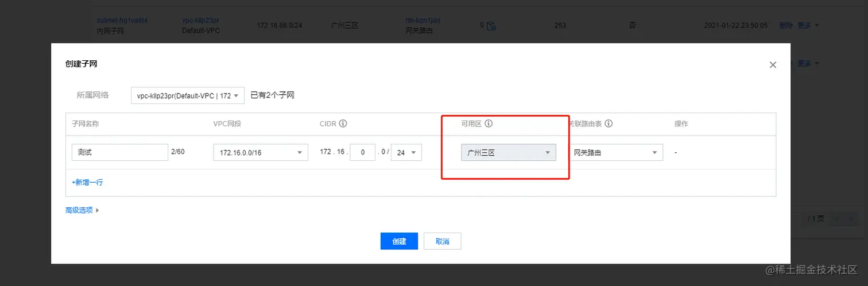Open the 广州三区 availability zone dropdown

(509, 153)
